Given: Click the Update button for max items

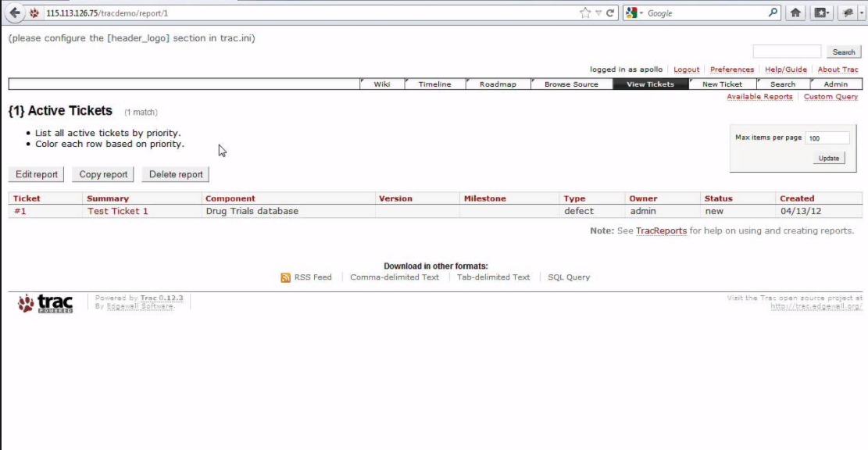Looking at the screenshot, I should tap(827, 157).
